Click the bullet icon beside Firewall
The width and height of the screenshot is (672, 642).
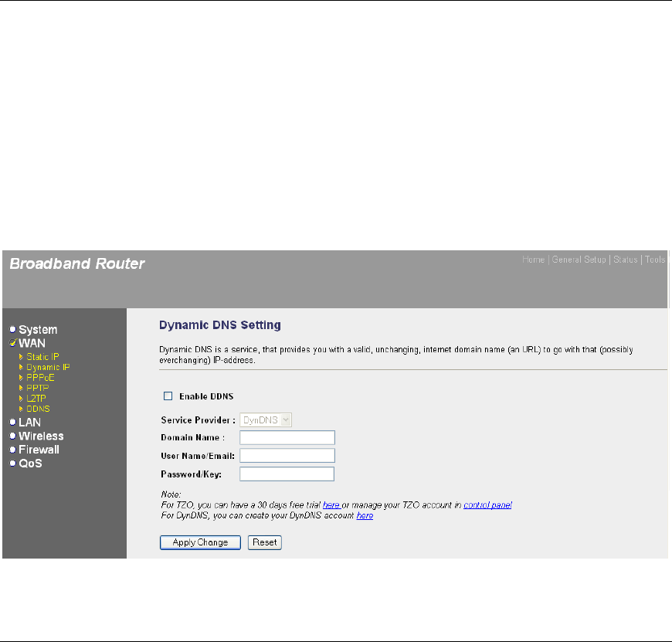[13, 450]
